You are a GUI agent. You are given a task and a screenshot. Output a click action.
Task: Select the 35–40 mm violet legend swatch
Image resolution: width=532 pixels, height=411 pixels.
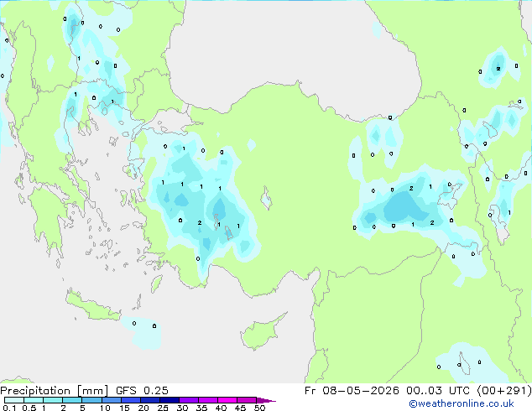207,400
